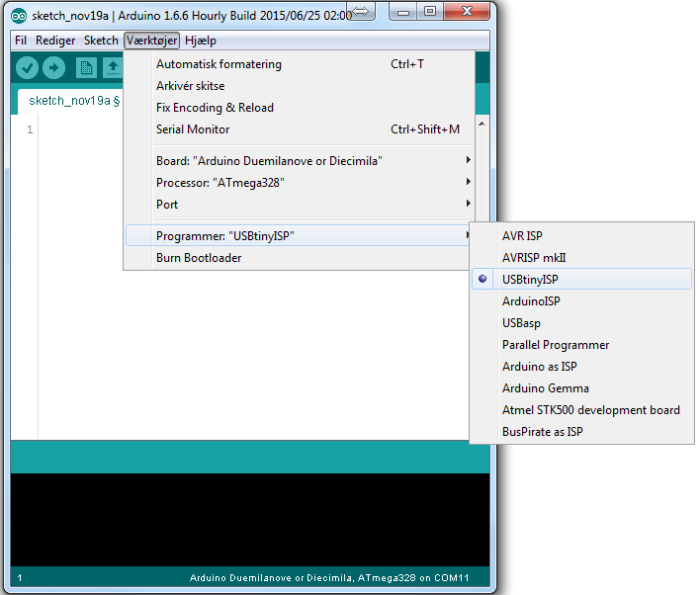Click the editor scrollbar up arrow
Viewport: 700px width, 595px height.
pos(483,125)
